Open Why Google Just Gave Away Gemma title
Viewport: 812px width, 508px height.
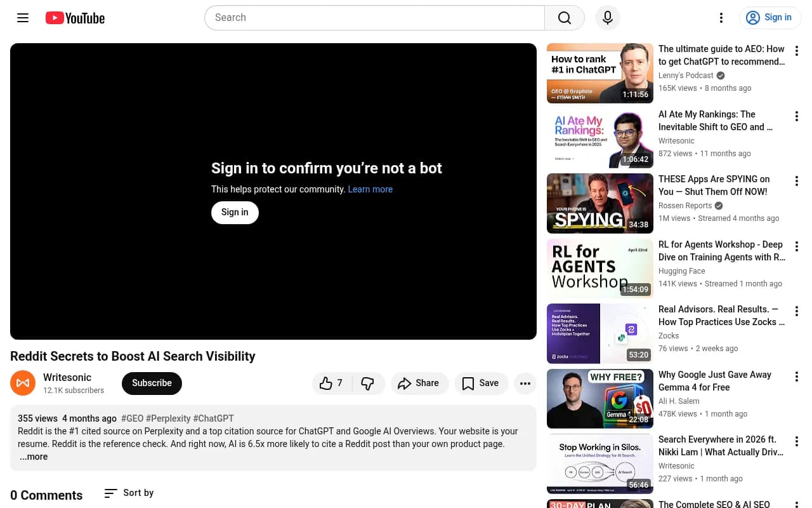pos(715,381)
